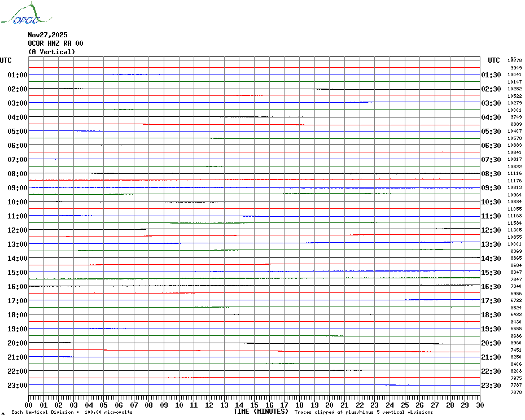
Task: Select the 14:30 end-time label
Action: point(491,258)
